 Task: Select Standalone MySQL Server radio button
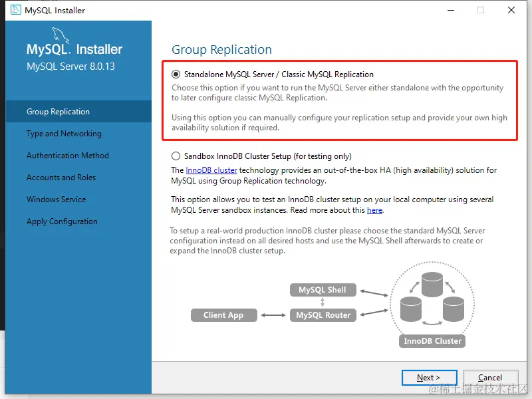[176, 74]
